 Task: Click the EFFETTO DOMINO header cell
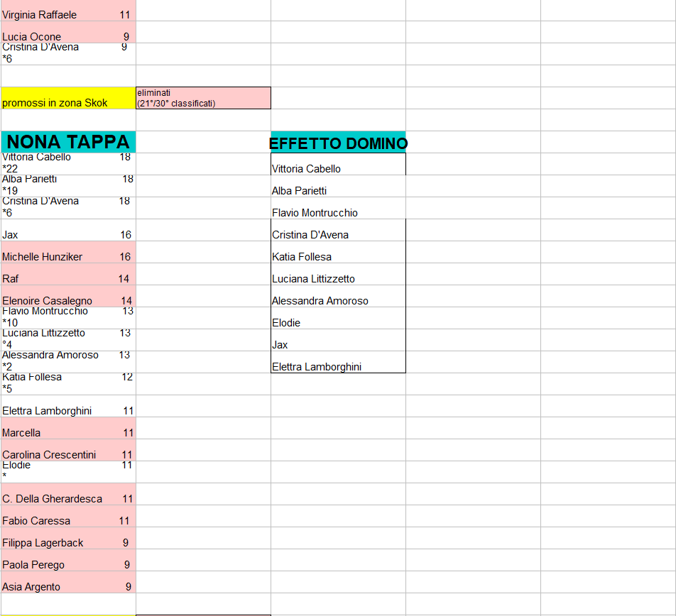coord(338,143)
